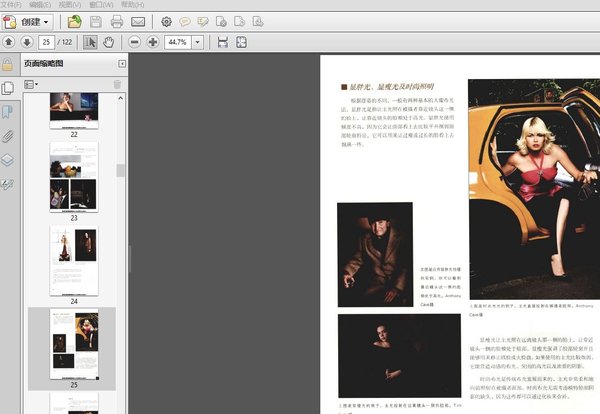Select page 24 thumbnail

[x=74, y=260]
